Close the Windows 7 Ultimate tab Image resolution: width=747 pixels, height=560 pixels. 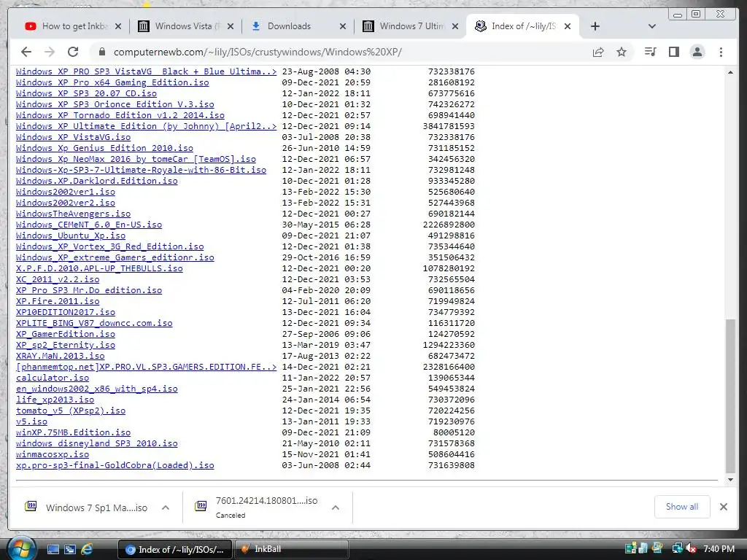coord(455,27)
